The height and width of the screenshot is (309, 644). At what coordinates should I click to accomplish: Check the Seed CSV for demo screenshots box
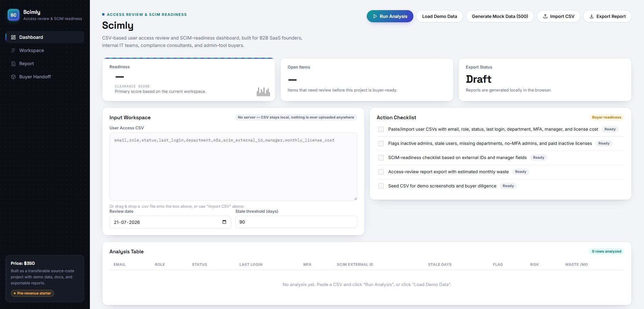point(381,186)
